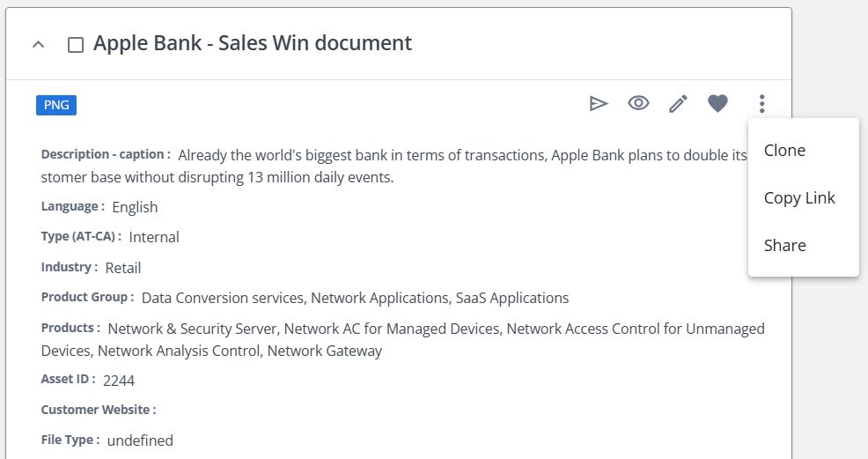Click the Asset ID value 2244
The height and width of the screenshot is (459, 868).
click(x=119, y=381)
